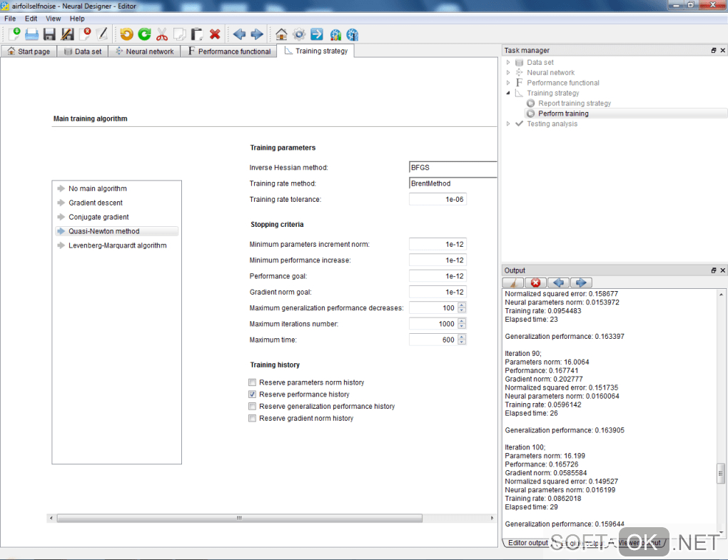Viewport: 728px width, 560px height.
Task: Switch to Editor output tab
Action: pos(528,543)
